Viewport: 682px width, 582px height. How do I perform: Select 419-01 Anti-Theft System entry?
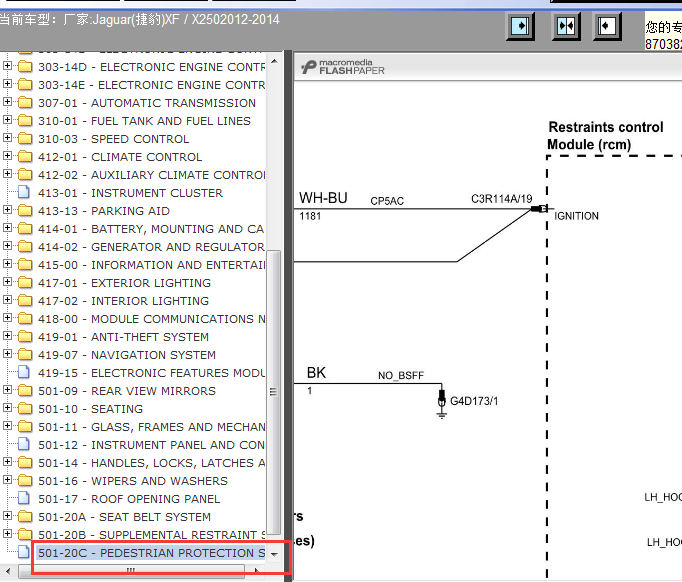pos(123,337)
